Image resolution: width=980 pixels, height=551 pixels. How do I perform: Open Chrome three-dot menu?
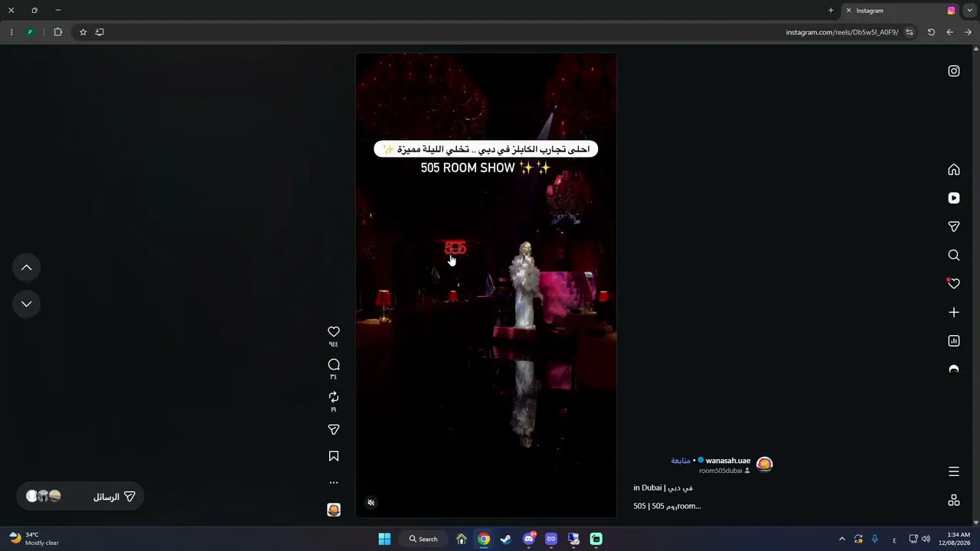click(11, 32)
